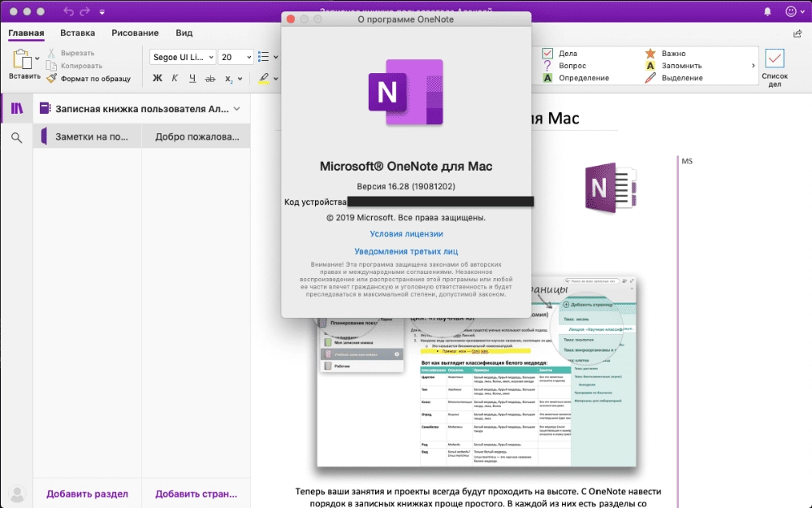This screenshot has width=812, height=508.
Task: Select the Заметки на по... section
Action: 87,137
